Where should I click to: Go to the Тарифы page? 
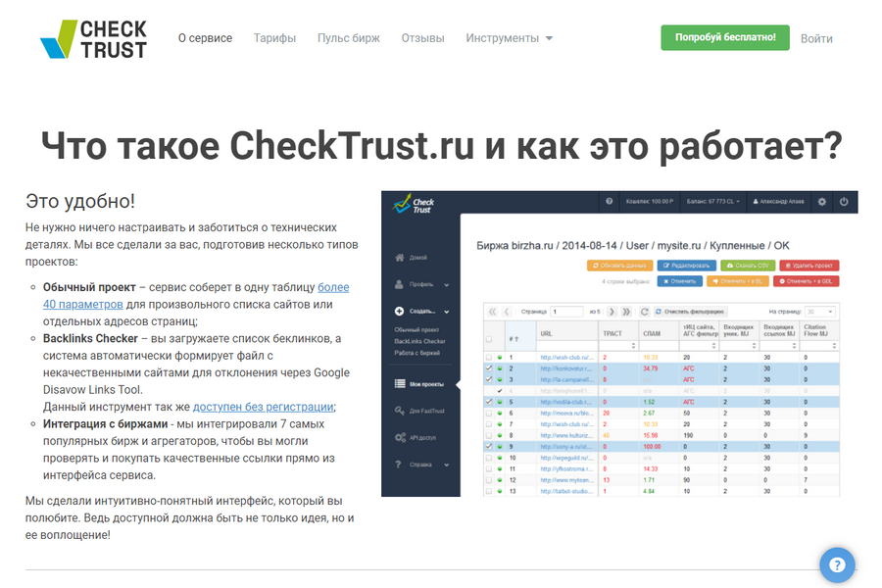coord(274,38)
